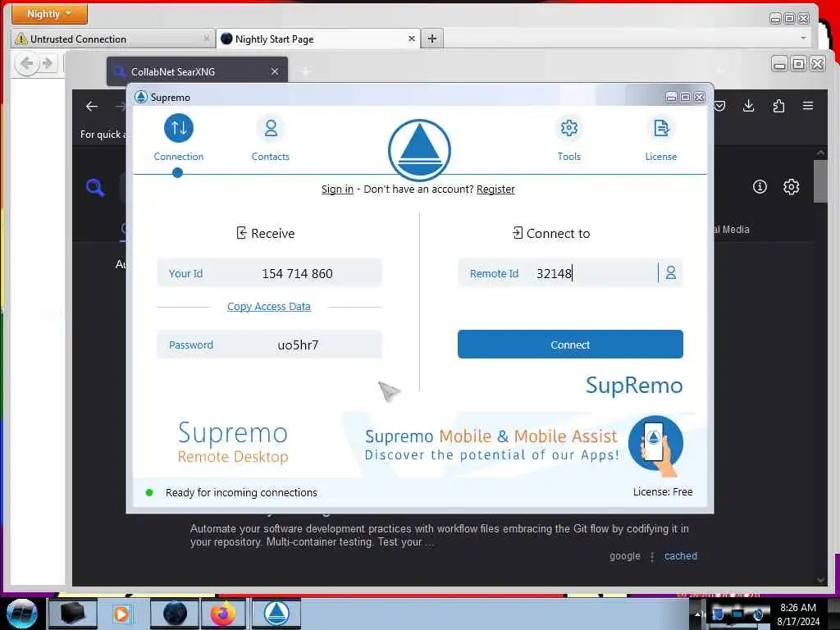The image size is (840, 630).
Task: Click the License: Free status text
Action: 663,492
